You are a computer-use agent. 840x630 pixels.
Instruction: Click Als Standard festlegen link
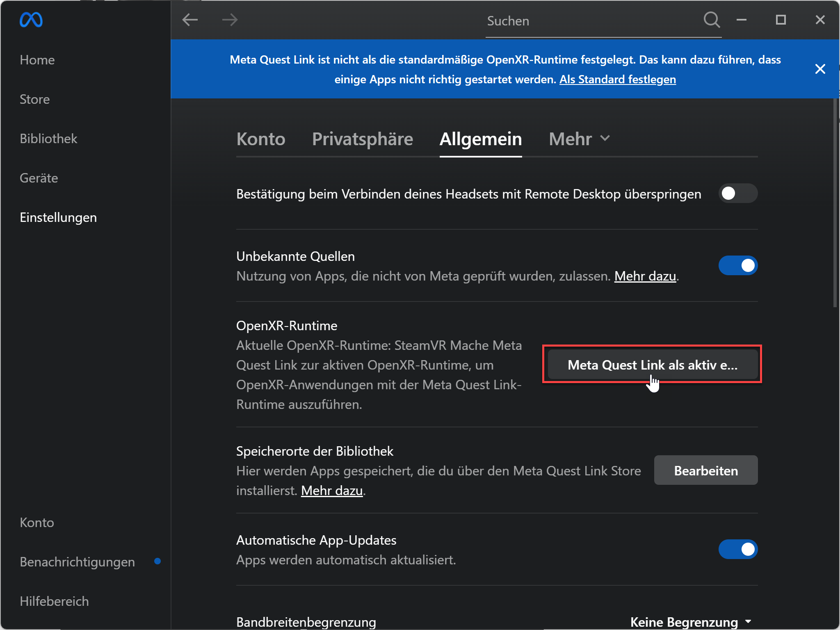(x=617, y=79)
